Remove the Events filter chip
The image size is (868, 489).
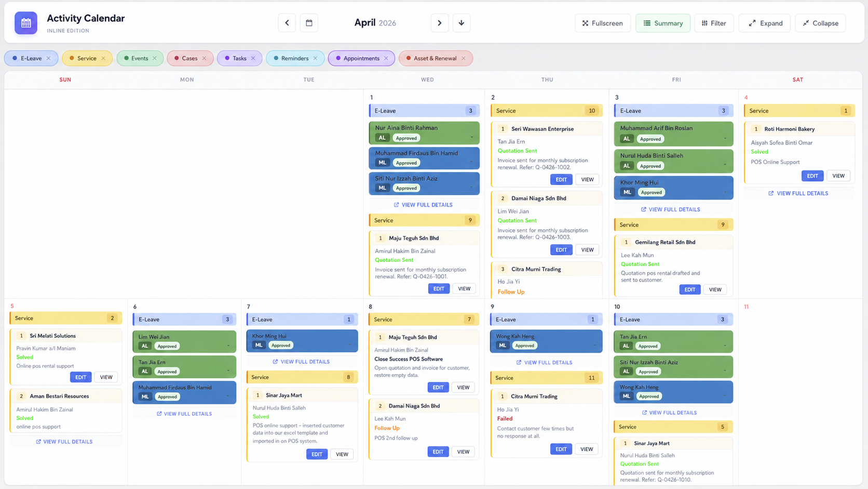point(155,58)
